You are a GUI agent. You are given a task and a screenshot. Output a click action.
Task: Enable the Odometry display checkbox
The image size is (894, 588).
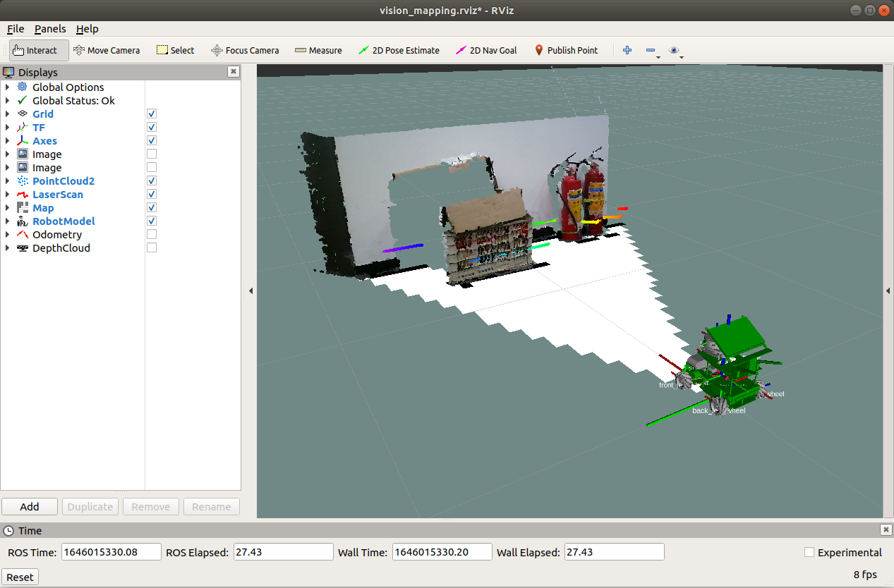152,235
